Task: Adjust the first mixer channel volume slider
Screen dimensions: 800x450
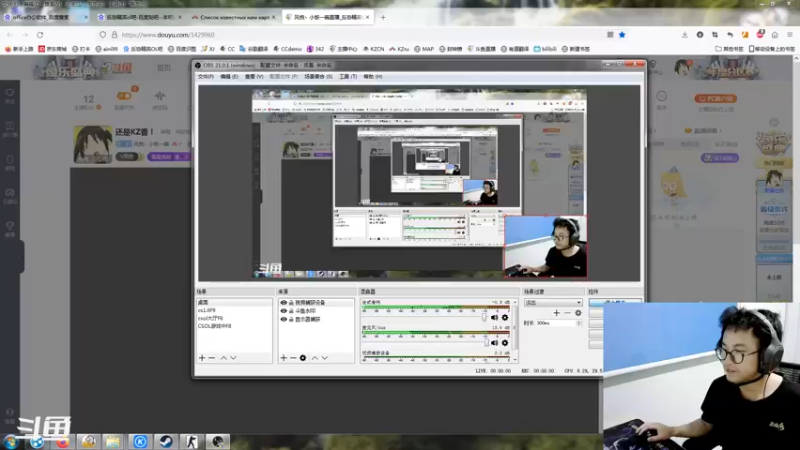Action: point(484,317)
